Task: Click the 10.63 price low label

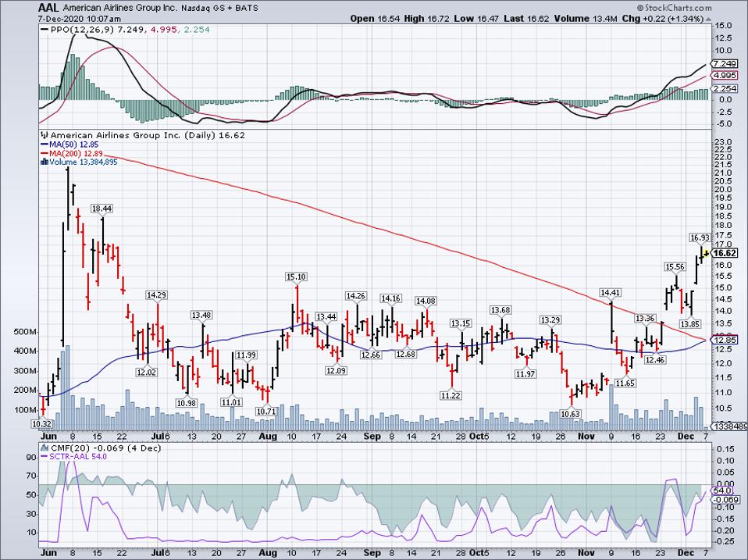Action: click(570, 414)
